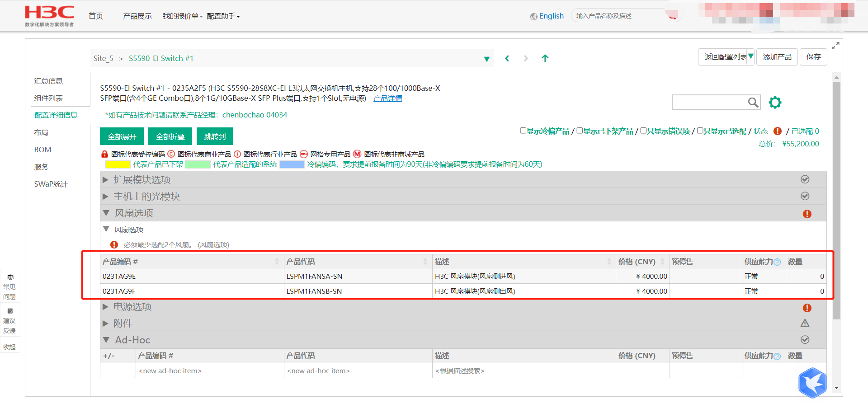Click error icon next to 必须最少选配2个风扇
The height and width of the screenshot is (403, 868).
114,244
